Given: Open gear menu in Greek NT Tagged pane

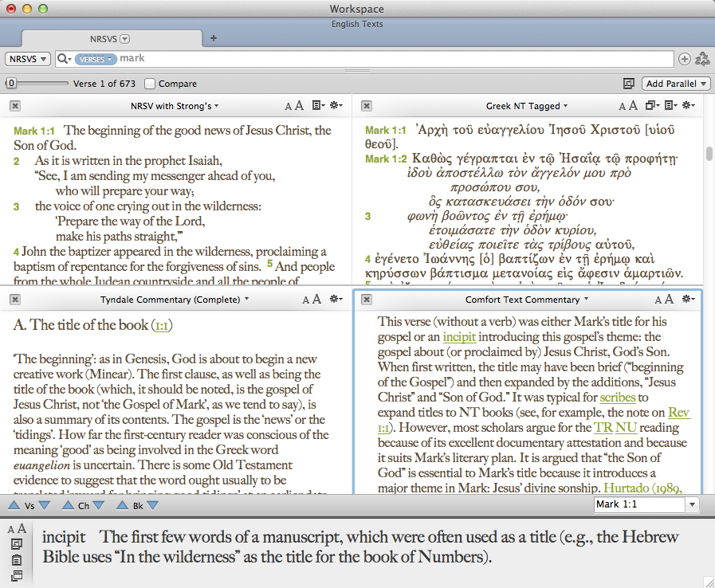Looking at the screenshot, I should pos(688,105).
